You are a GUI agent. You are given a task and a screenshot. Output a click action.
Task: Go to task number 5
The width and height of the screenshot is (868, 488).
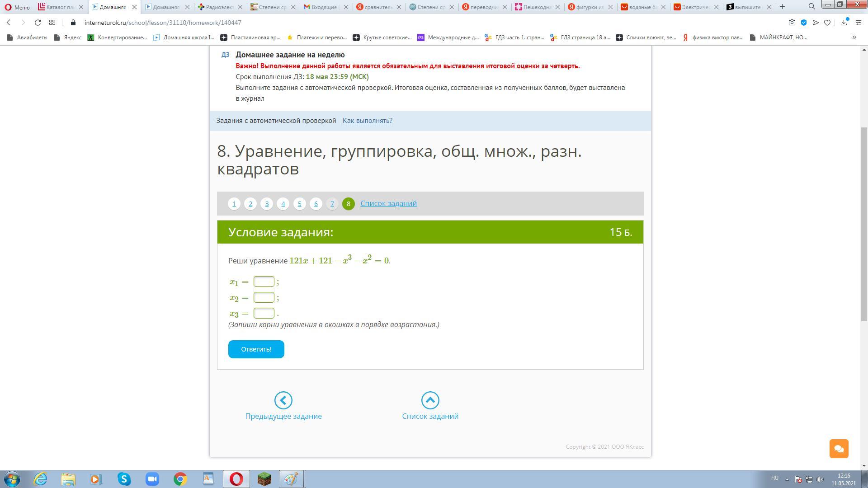(x=299, y=204)
